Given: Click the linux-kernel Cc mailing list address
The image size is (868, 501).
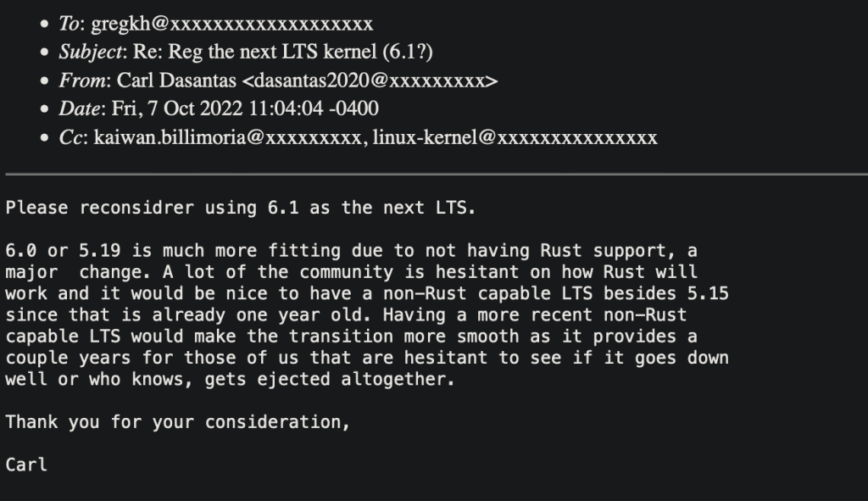Looking at the screenshot, I should tap(515, 137).
